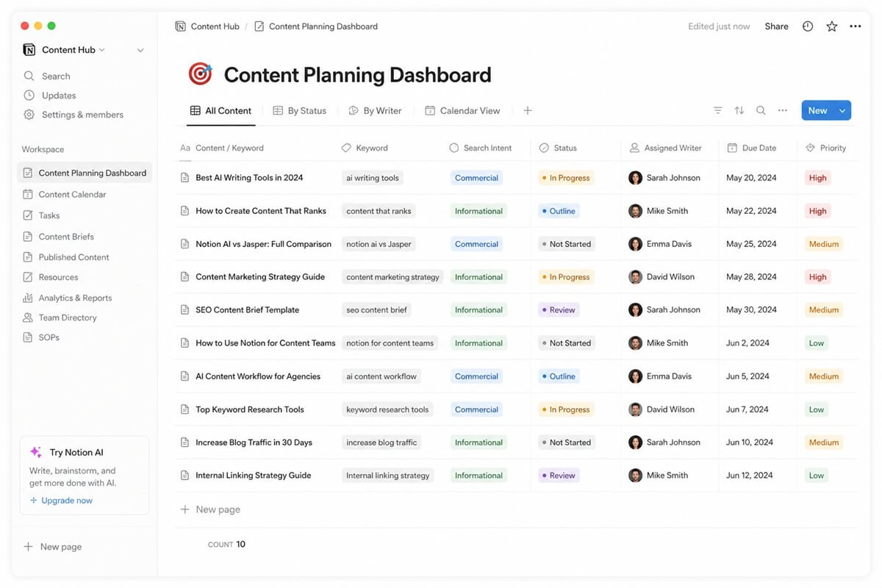Click Sarah Johnson avatar in first row

tap(636, 178)
